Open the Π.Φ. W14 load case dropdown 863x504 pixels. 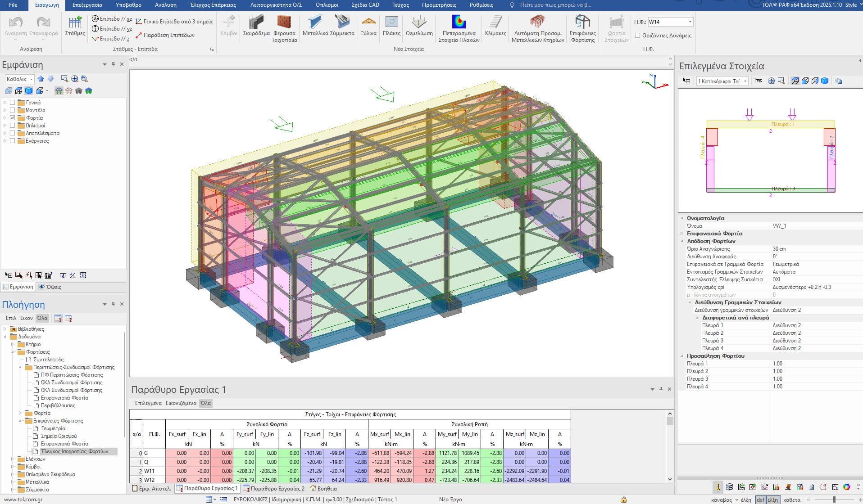click(x=690, y=22)
